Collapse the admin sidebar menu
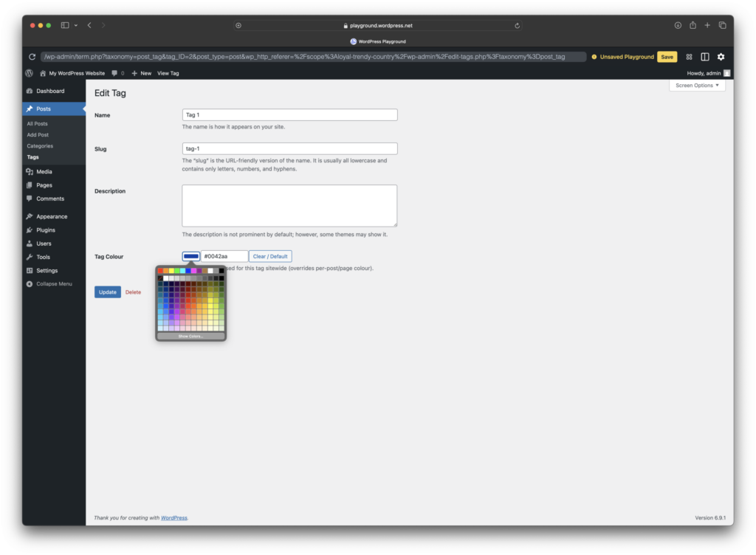Screen dimensions: 756x555 (53, 283)
